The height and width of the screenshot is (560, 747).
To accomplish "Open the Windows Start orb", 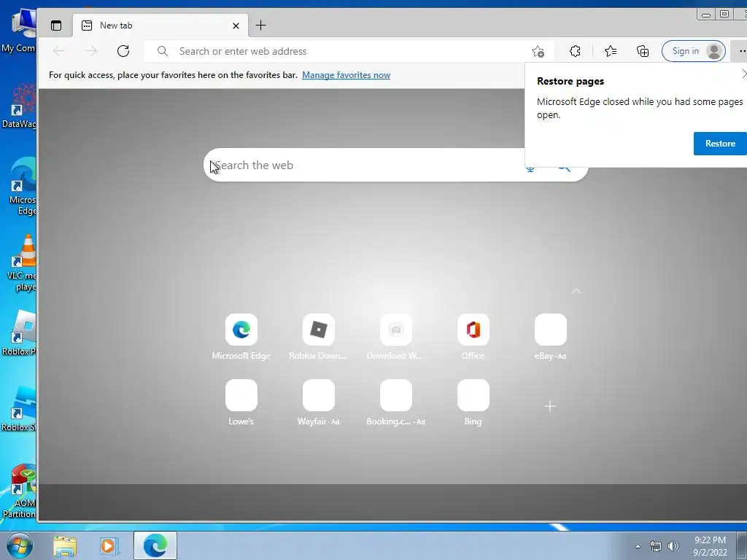I will (x=20, y=546).
